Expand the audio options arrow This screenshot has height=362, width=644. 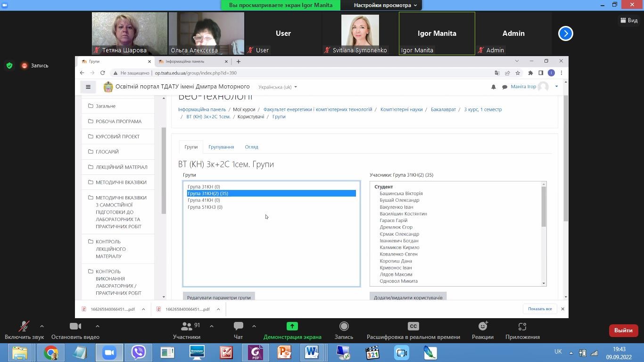pyautogui.click(x=42, y=326)
